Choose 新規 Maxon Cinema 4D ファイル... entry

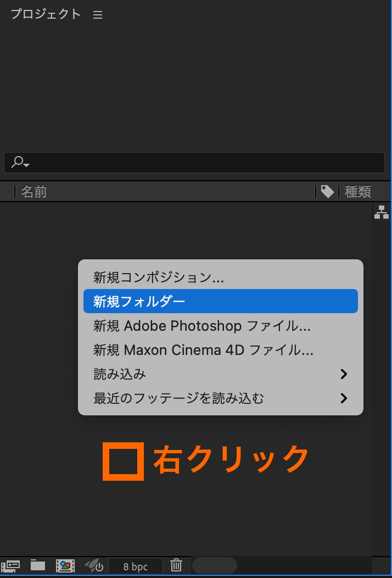pos(203,350)
